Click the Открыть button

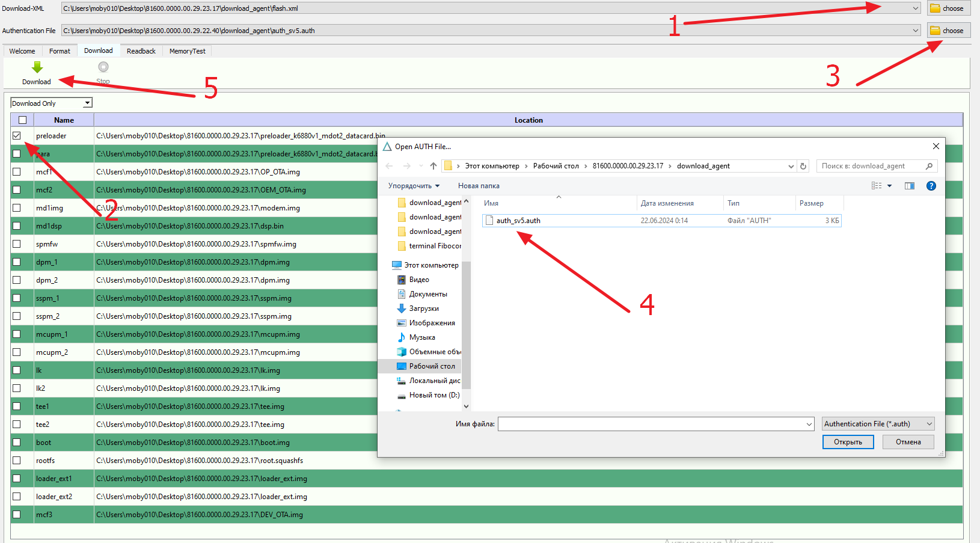(848, 442)
